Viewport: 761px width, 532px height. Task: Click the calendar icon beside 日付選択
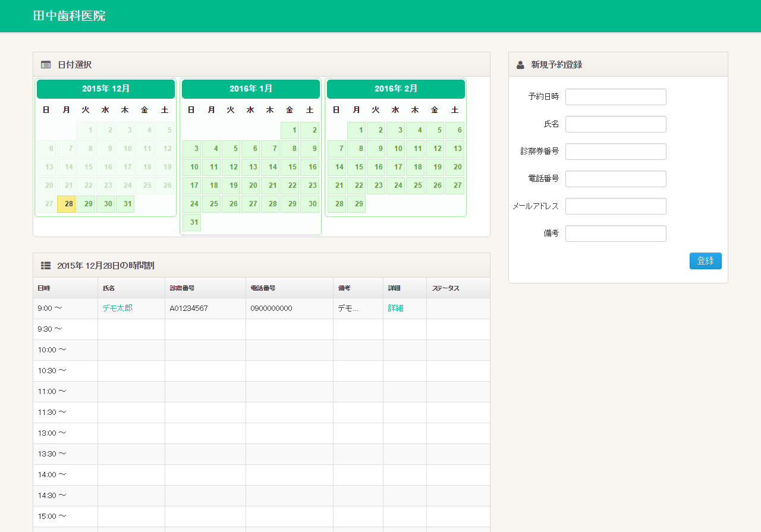pyautogui.click(x=46, y=65)
